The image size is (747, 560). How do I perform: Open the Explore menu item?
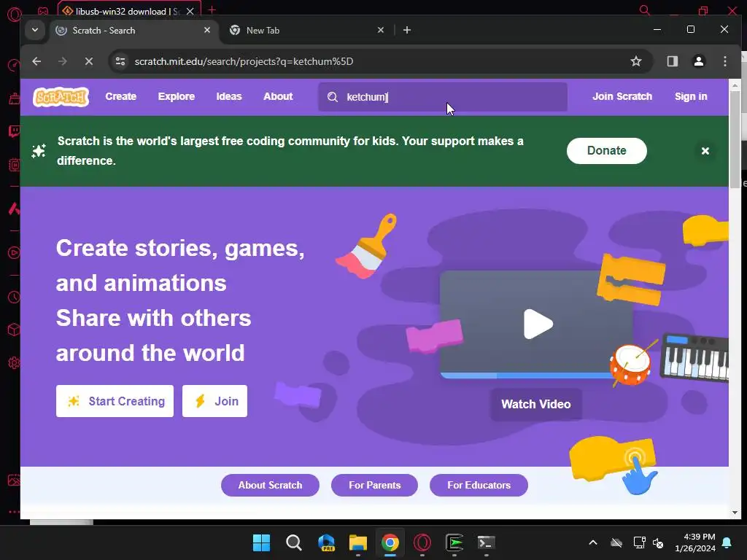tap(177, 97)
